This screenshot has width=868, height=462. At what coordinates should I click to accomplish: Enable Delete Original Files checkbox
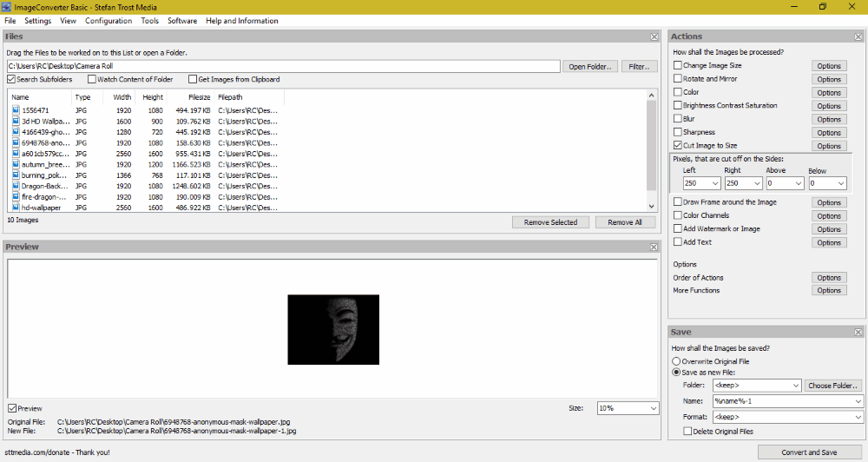point(687,431)
